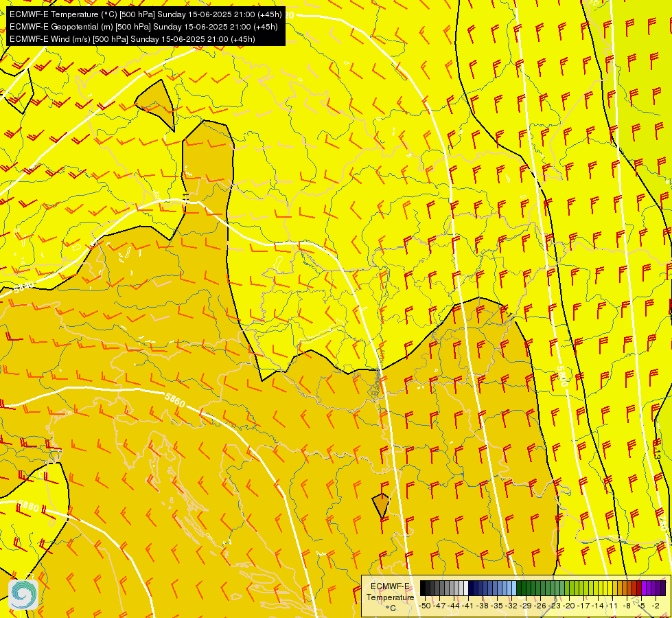Click the swirl logo icon
This screenshot has height=618, width=672.
tap(23, 595)
